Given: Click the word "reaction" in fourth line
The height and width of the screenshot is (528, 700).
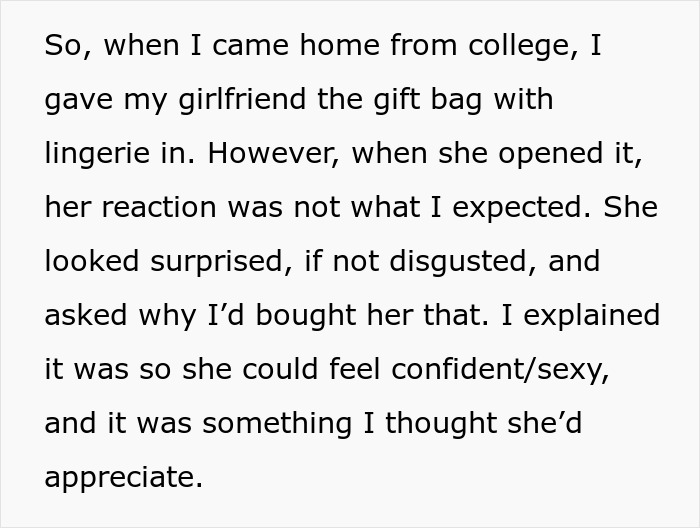Looking at the screenshot, I should [159, 207].
